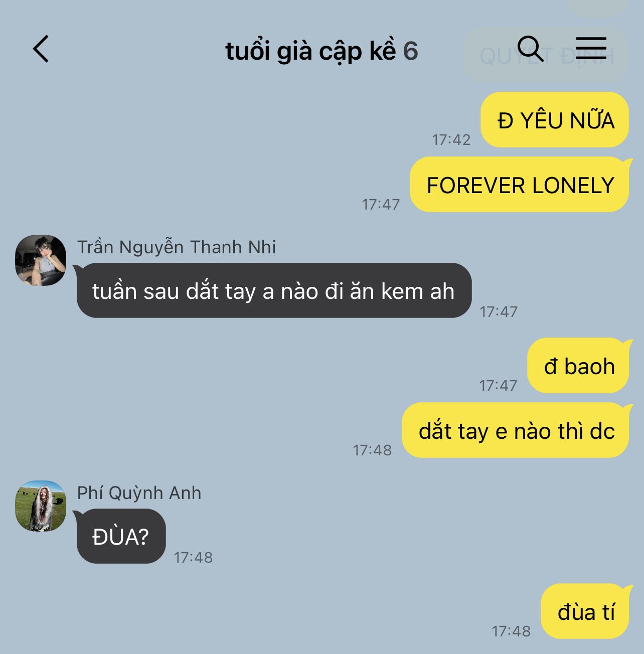
Task: Tap the 17:42 timestamp
Action: point(451,140)
